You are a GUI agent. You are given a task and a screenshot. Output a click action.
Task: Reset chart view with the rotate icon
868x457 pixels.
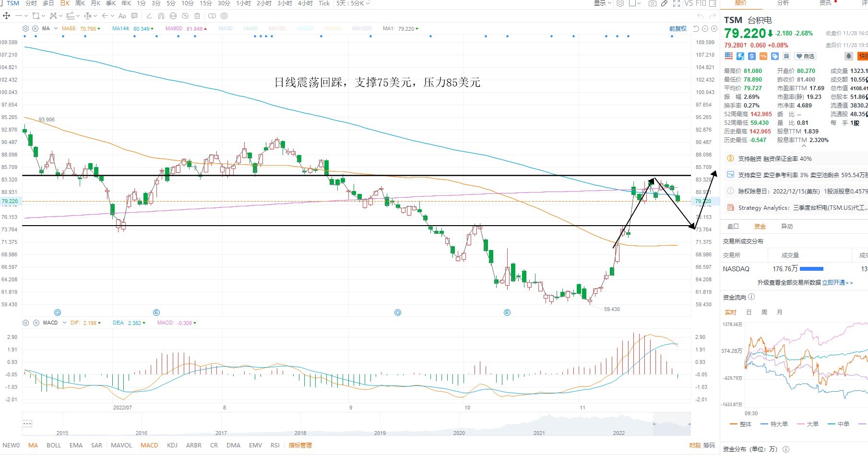[x=696, y=28]
